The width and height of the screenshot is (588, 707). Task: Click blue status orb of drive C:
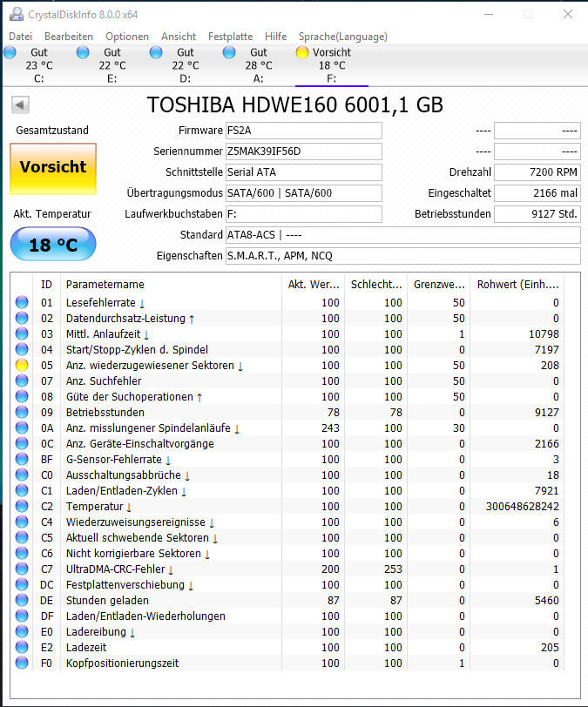[x=10, y=52]
